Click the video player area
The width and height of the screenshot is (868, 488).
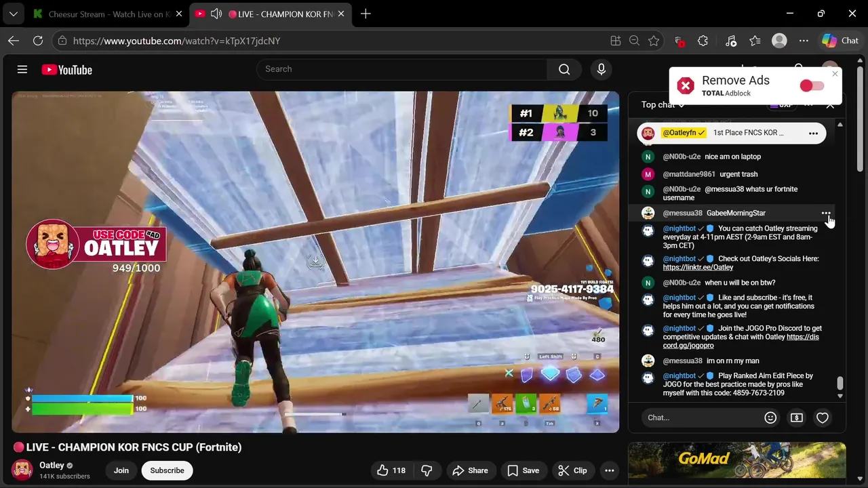315,262
